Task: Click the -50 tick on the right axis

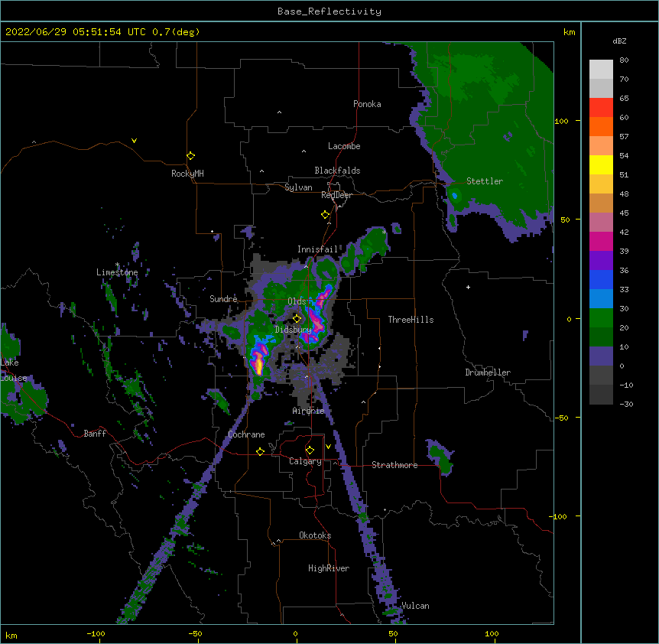Action: tap(561, 418)
